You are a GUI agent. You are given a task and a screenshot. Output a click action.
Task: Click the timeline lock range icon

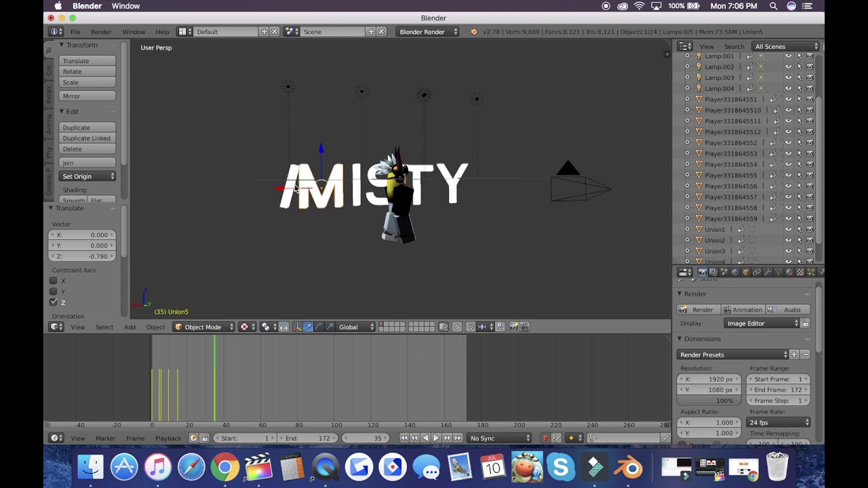(x=205, y=438)
